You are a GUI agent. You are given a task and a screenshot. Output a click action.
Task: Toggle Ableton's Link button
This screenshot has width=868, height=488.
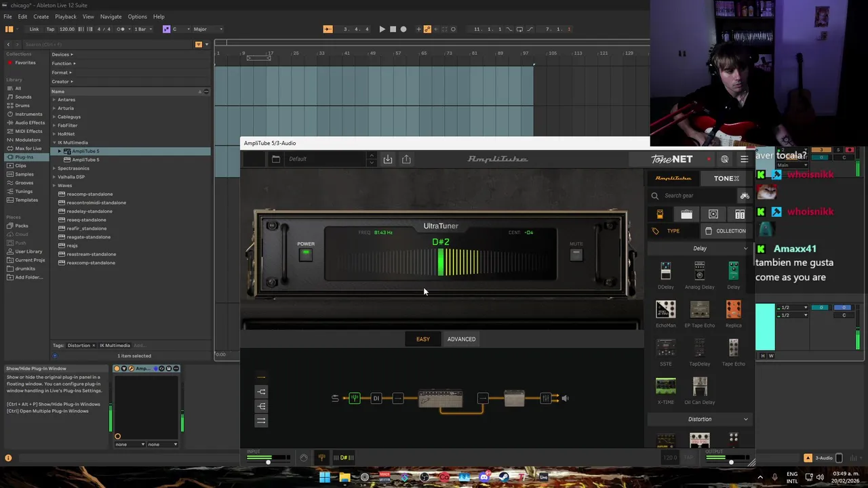pos(34,29)
